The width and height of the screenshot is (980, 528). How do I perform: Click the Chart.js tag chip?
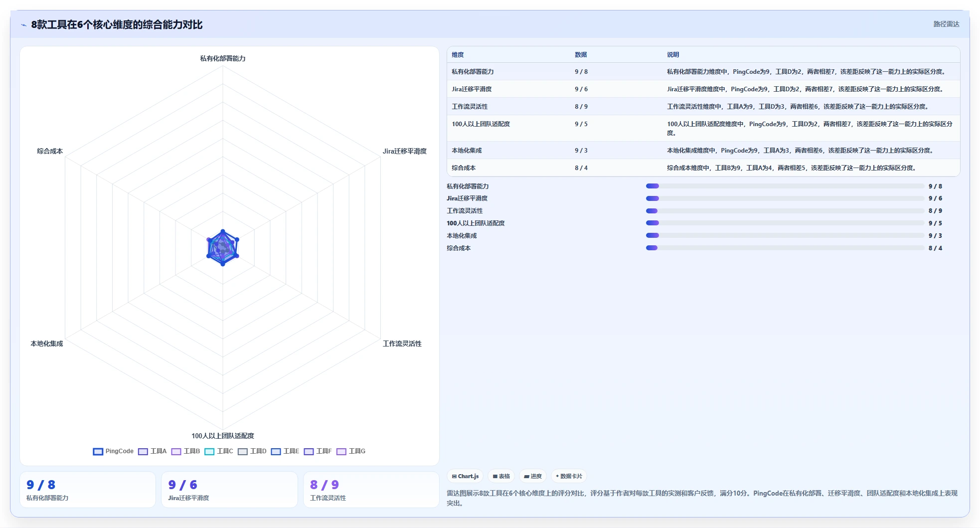465,476
